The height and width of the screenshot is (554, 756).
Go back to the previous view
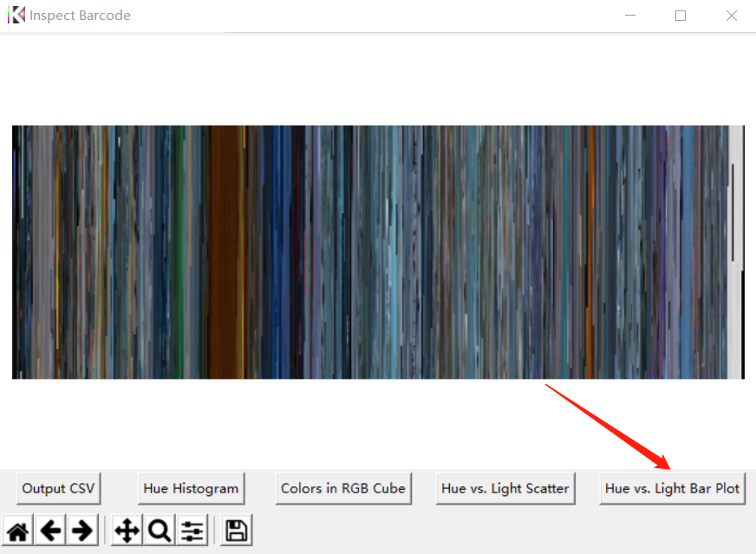50,531
